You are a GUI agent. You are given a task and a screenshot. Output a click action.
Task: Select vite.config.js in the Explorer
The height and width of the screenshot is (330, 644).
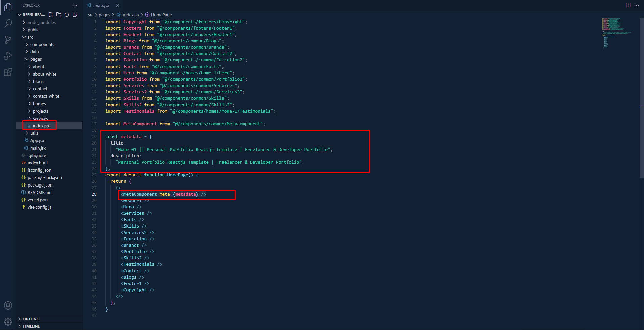click(x=39, y=207)
